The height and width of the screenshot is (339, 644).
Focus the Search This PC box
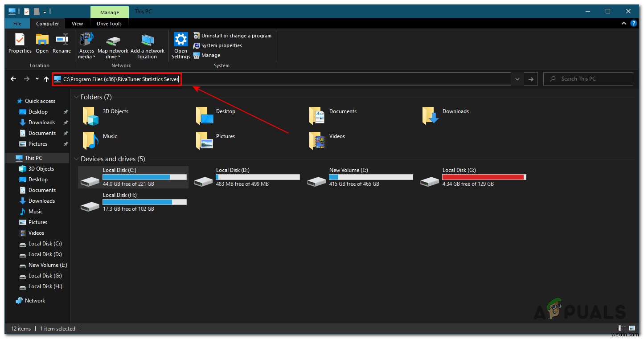pos(588,79)
